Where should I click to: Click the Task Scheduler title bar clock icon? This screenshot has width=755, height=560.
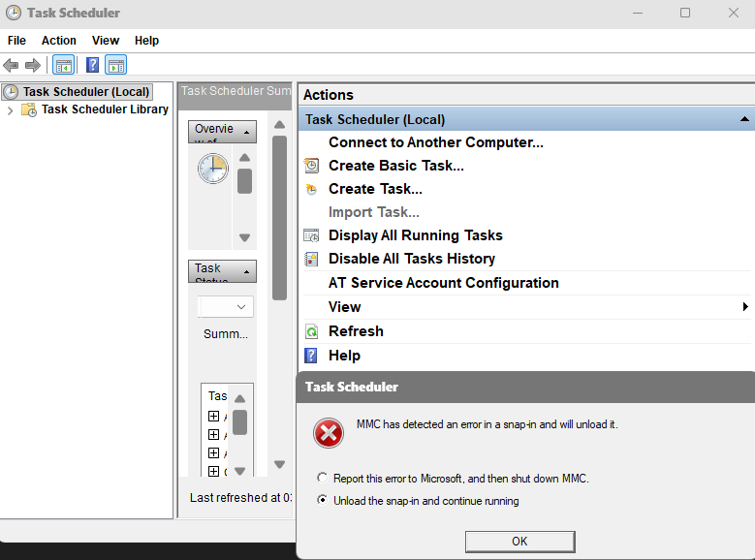pos(14,13)
